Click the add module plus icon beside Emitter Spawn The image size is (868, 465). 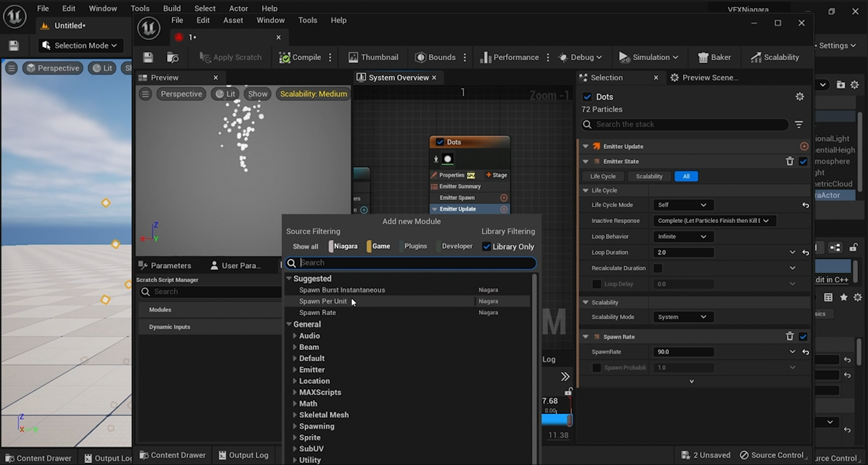(x=504, y=198)
